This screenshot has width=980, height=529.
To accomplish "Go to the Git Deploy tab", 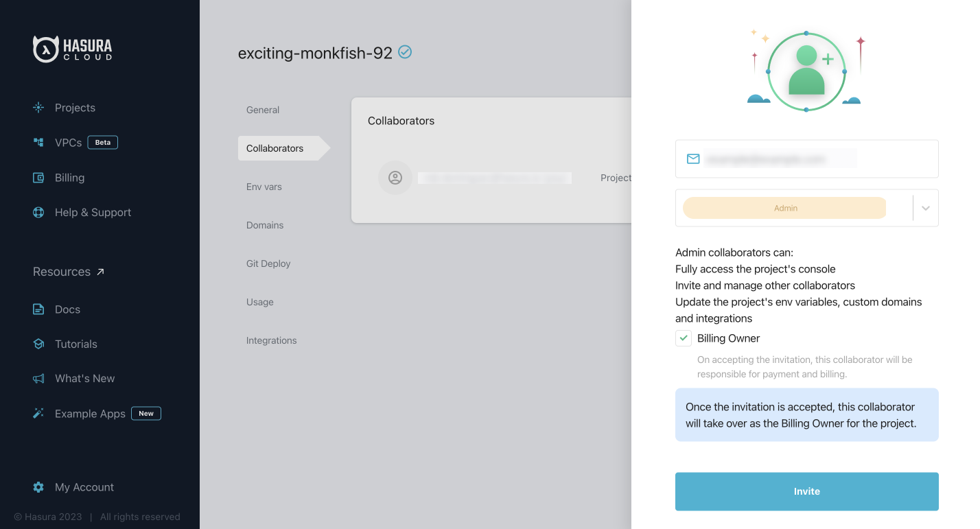I will tap(268, 263).
